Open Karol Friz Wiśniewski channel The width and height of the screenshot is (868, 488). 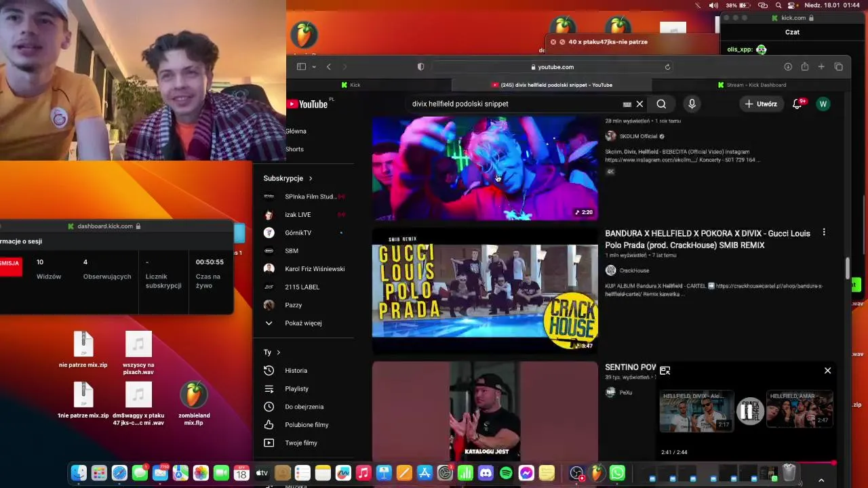[x=315, y=269]
